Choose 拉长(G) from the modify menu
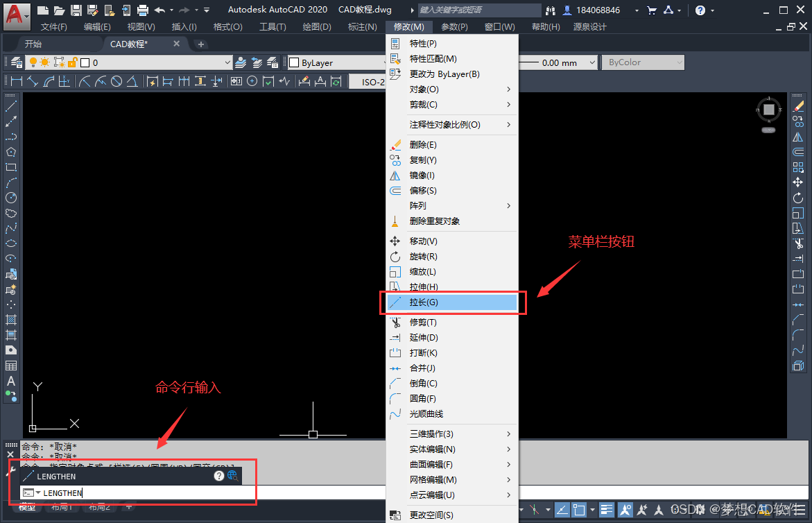 coord(452,302)
